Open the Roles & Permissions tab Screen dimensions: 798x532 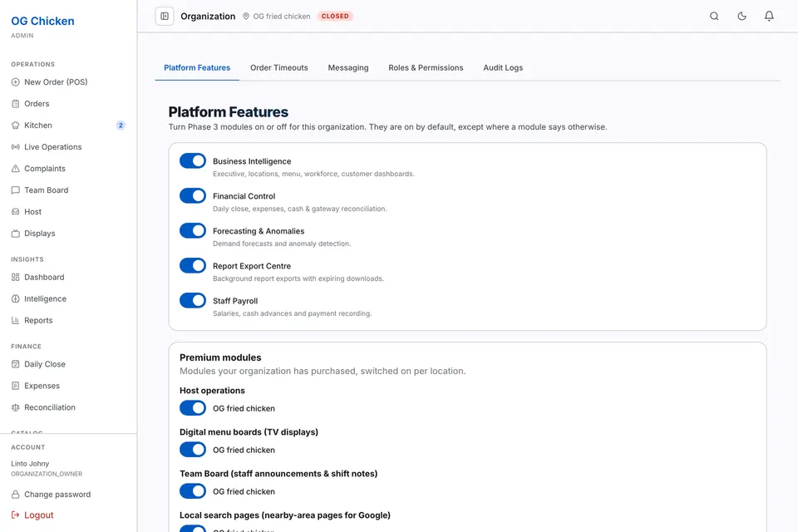point(426,67)
